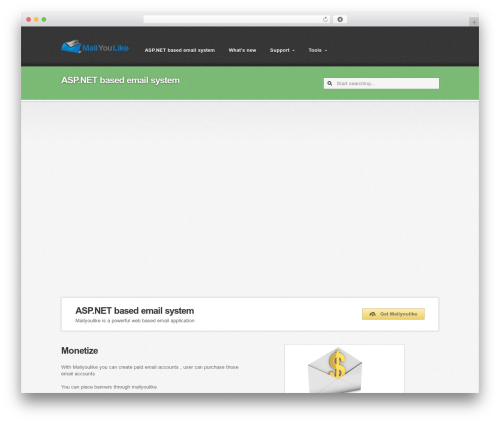
Task: Click the search magnifier icon
Action: coord(329,83)
